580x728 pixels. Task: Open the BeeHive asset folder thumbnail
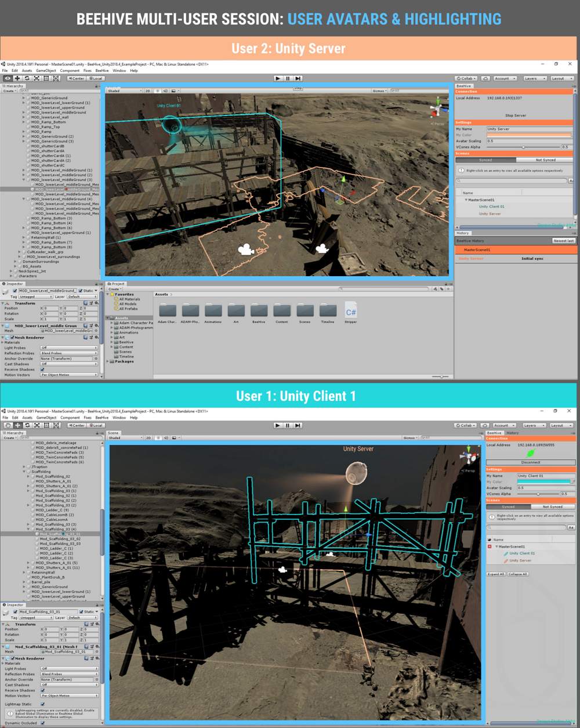pos(259,310)
